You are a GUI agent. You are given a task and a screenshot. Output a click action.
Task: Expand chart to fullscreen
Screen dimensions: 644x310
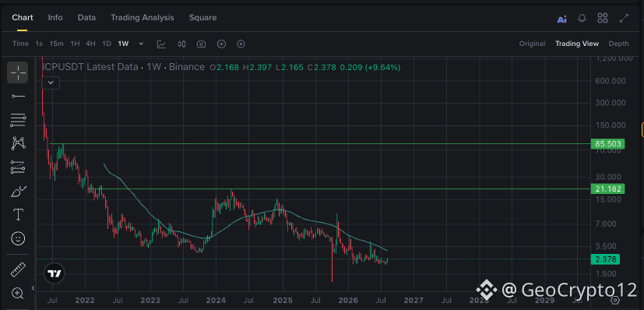pos(624,18)
